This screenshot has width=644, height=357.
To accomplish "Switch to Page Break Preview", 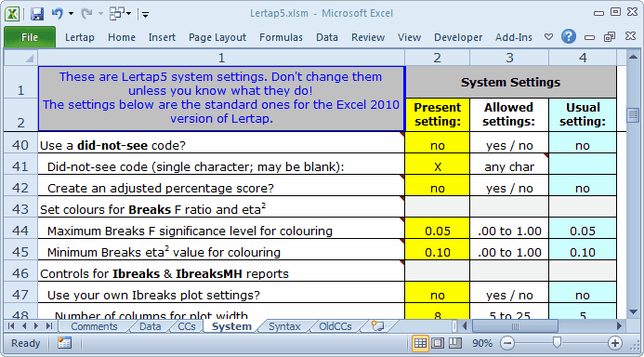I will point(455,343).
